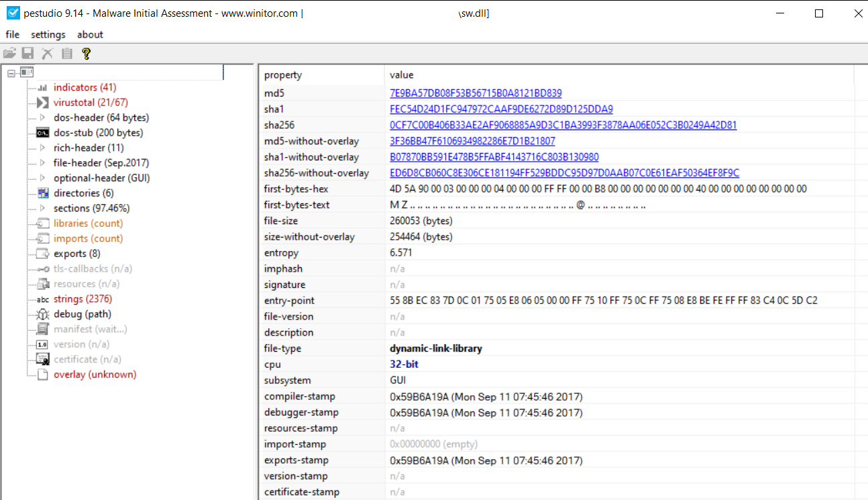Click the manifest icon
This screenshot has width=868, height=500.
[43, 329]
